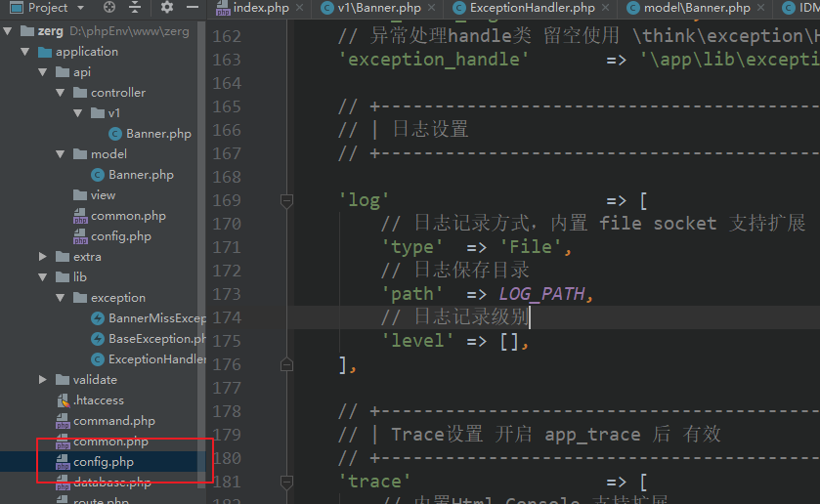Click the validate folder icon
The height and width of the screenshot is (504, 820).
click(x=63, y=380)
